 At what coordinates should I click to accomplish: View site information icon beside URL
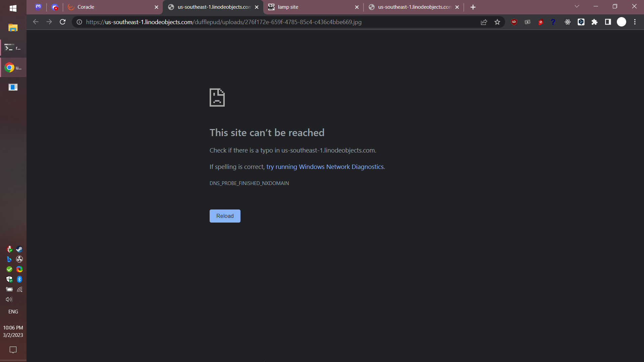[x=79, y=22]
